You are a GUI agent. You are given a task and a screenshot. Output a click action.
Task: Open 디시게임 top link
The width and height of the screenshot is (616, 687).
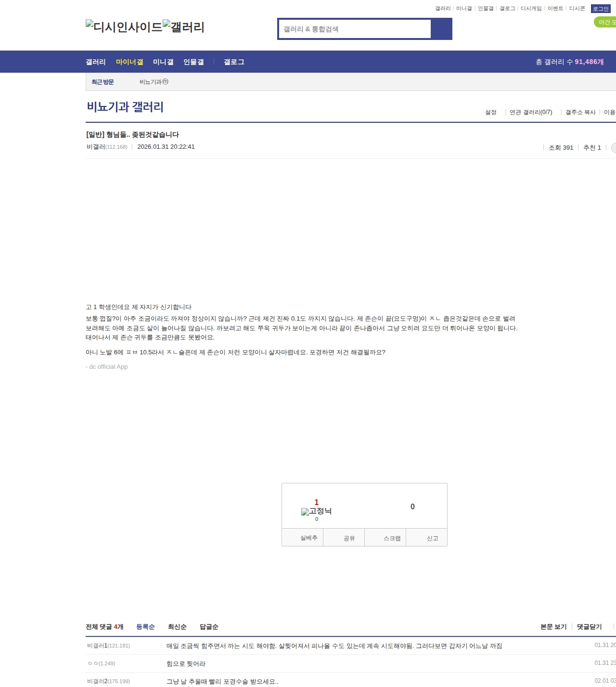pyautogui.click(x=531, y=9)
